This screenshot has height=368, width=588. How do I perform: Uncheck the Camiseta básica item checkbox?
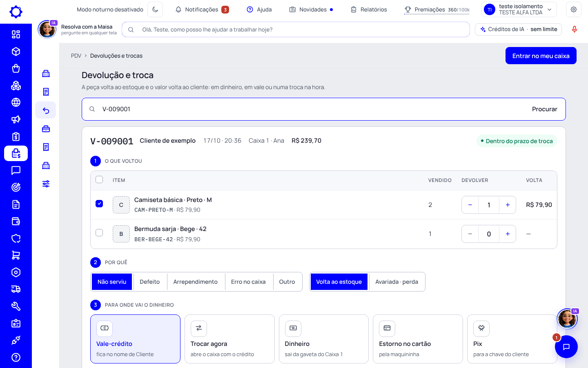(x=99, y=204)
